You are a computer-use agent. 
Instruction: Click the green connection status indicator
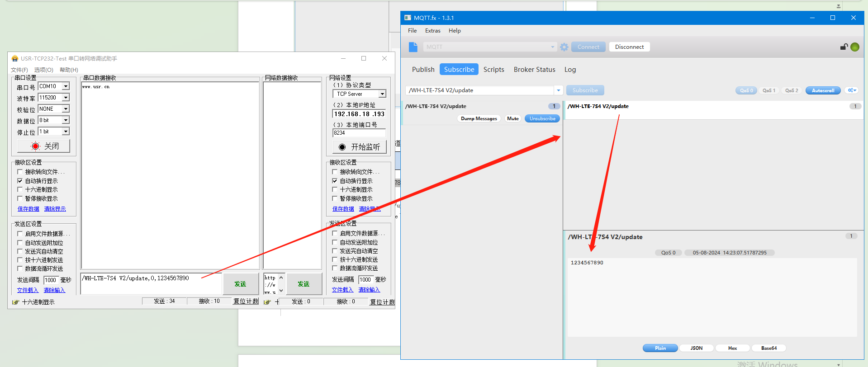(855, 47)
